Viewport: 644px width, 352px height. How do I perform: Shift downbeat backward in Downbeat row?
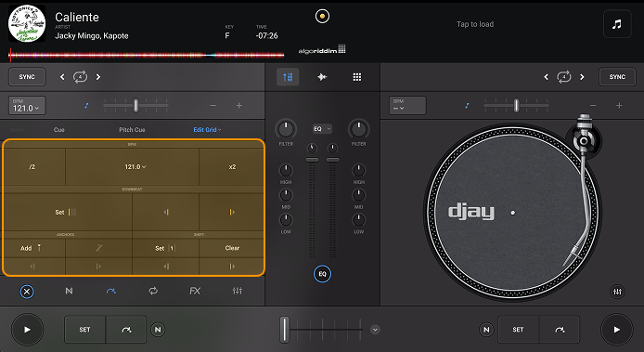tap(166, 212)
